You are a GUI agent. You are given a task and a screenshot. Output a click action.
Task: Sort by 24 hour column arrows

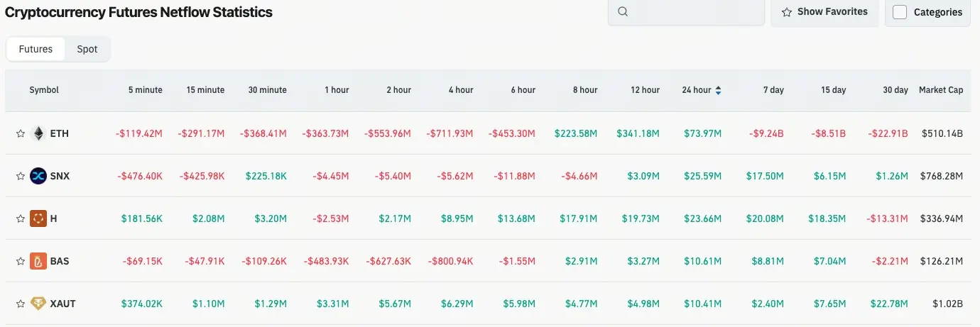pos(719,90)
